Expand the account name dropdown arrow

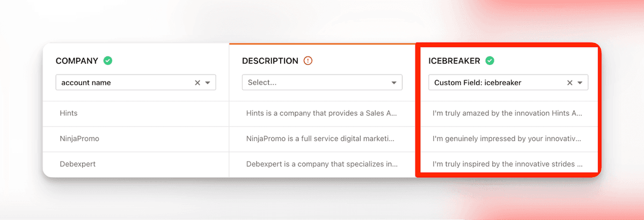(x=208, y=83)
